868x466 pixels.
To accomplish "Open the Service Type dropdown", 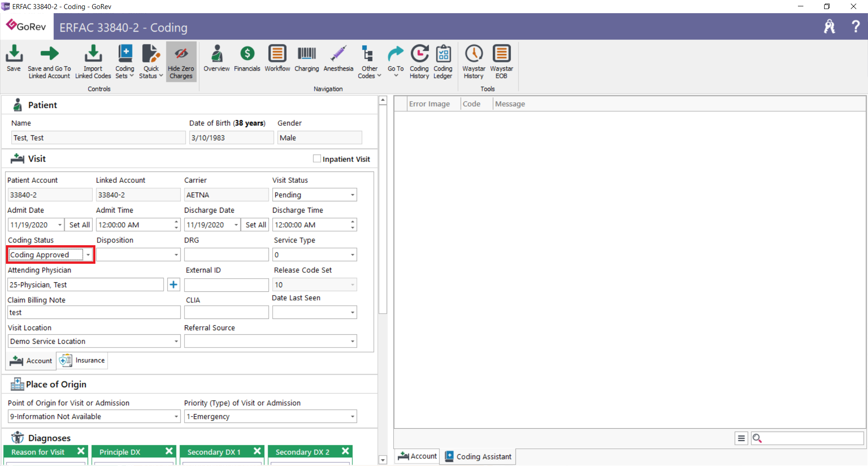I will [x=353, y=255].
